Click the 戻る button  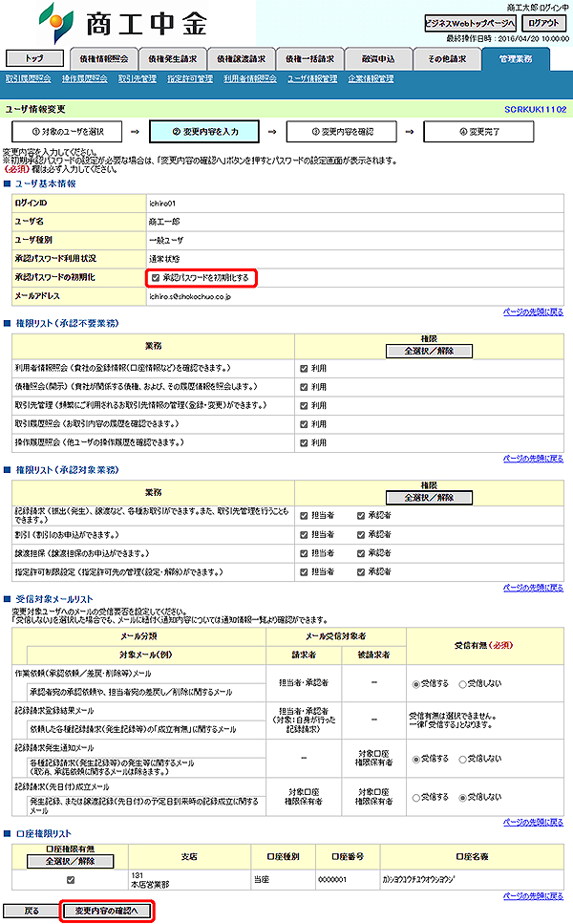pyautogui.click(x=32, y=911)
